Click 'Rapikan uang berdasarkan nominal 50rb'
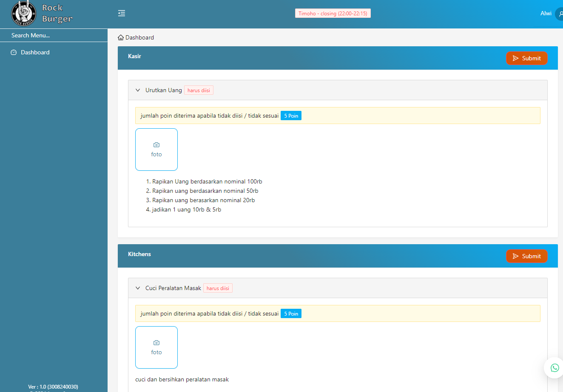The image size is (563, 392). pyautogui.click(x=205, y=191)
